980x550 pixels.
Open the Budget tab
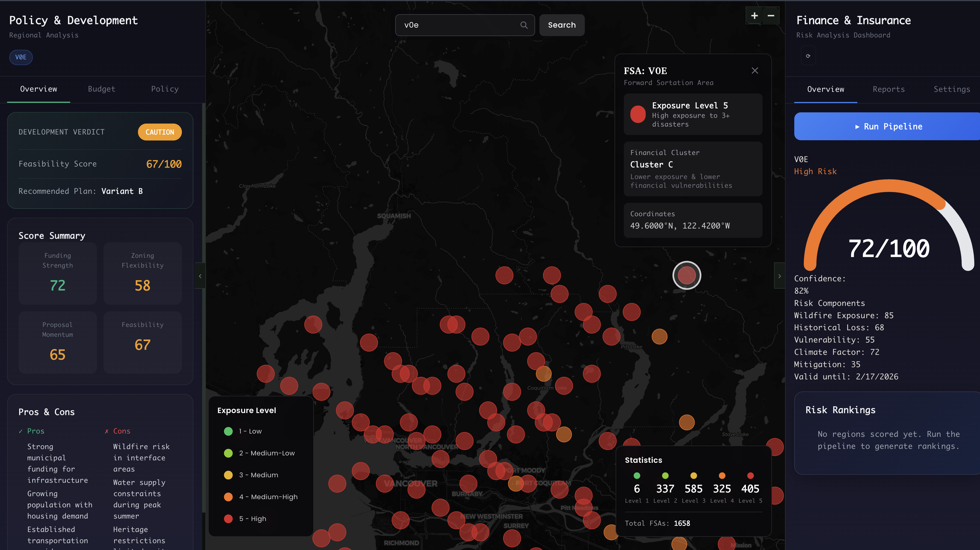point(101,89)
